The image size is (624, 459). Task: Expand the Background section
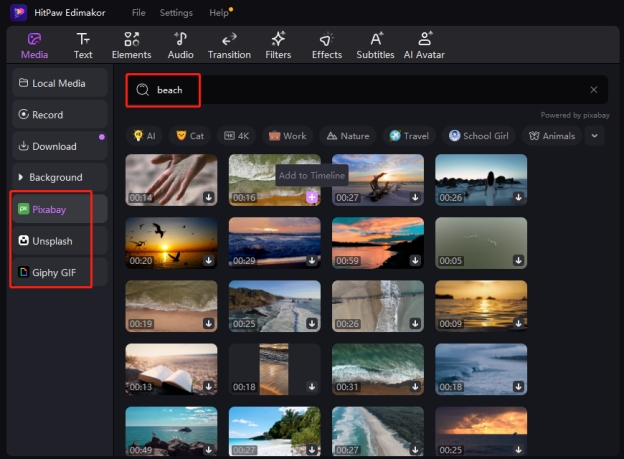coord(60,178)
